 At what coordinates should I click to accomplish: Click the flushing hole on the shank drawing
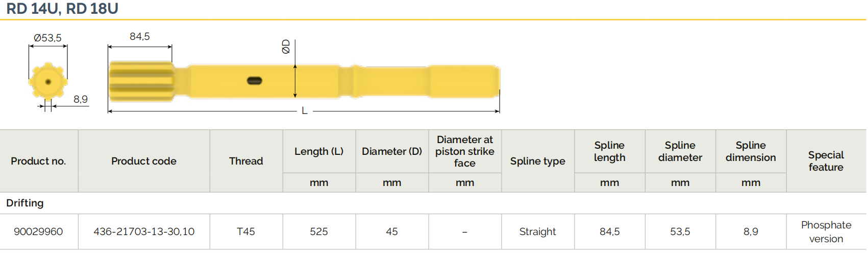click(x=254, y=81)
